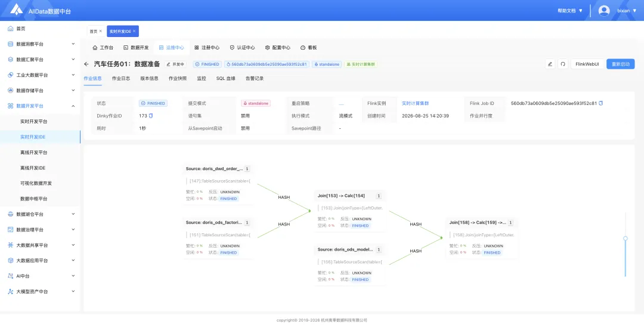Image resolution: width=644 pixels, height=327 pixels.
Task: Switch to 作业日志 tab
Action: 121,78
